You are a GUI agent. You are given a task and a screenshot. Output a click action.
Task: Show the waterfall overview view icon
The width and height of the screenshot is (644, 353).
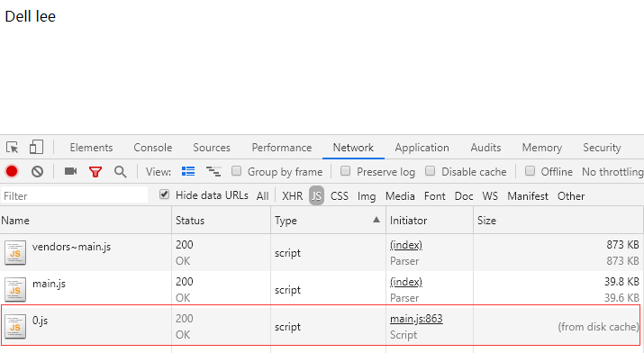click(x=213, y=171)
